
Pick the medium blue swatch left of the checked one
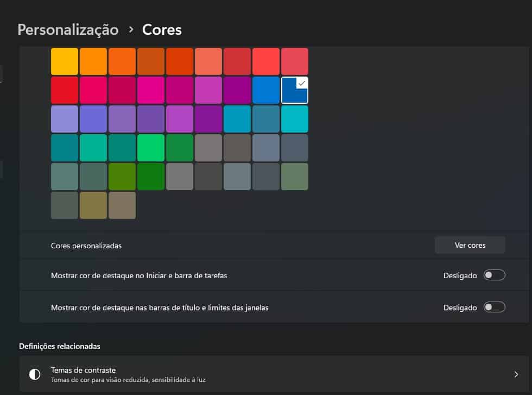[266, 90]
